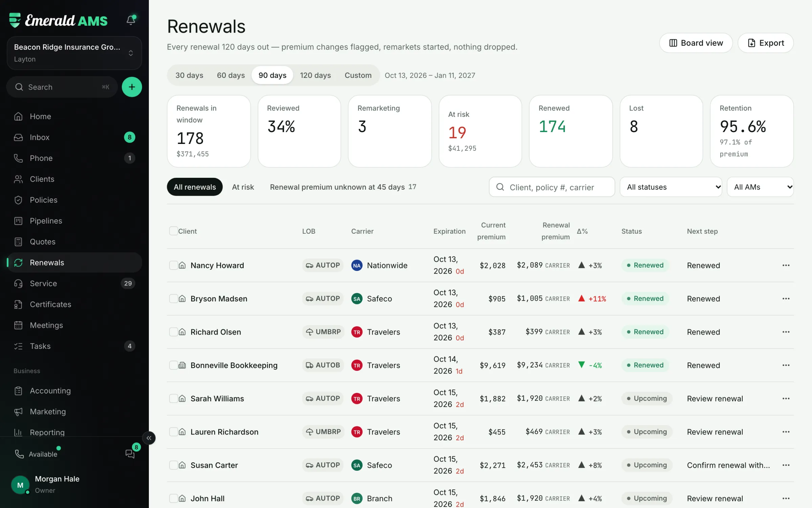Viewport: 812px width, 508px height.
Task: Open Certificates in the sidebar
Action: 74,304
